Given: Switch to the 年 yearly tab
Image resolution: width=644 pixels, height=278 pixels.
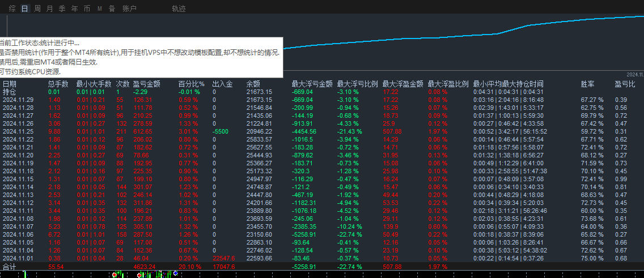Looking at the screenshot, I should (x=74, y=8).
